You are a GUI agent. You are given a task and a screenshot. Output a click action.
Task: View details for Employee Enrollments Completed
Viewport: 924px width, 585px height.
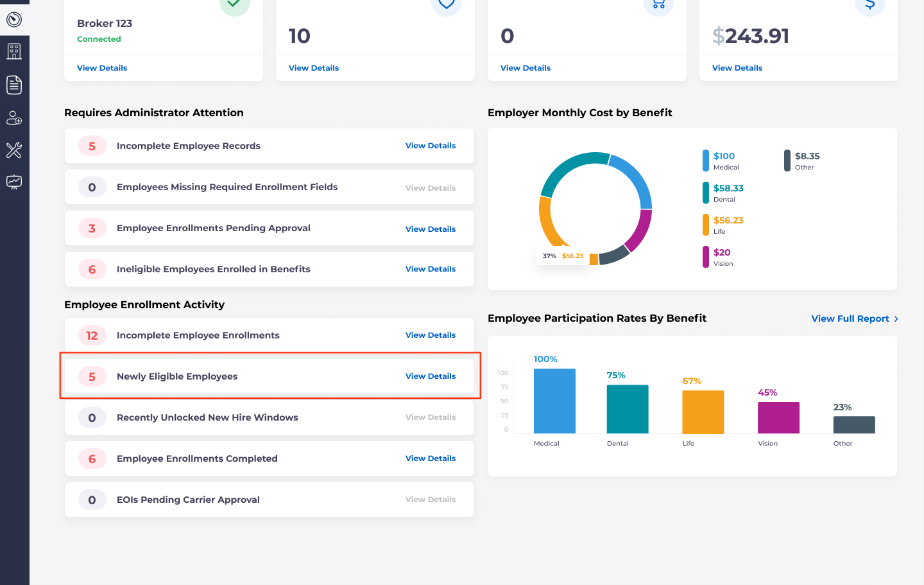click(430, 458)
